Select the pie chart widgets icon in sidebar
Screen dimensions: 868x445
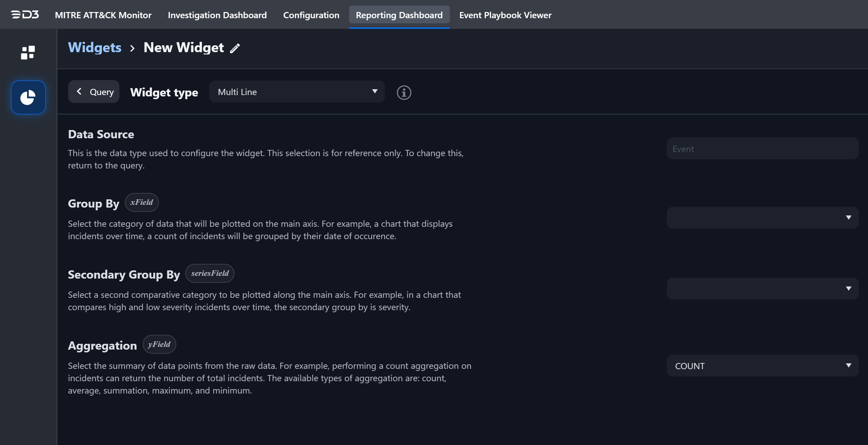click(28, 97)
